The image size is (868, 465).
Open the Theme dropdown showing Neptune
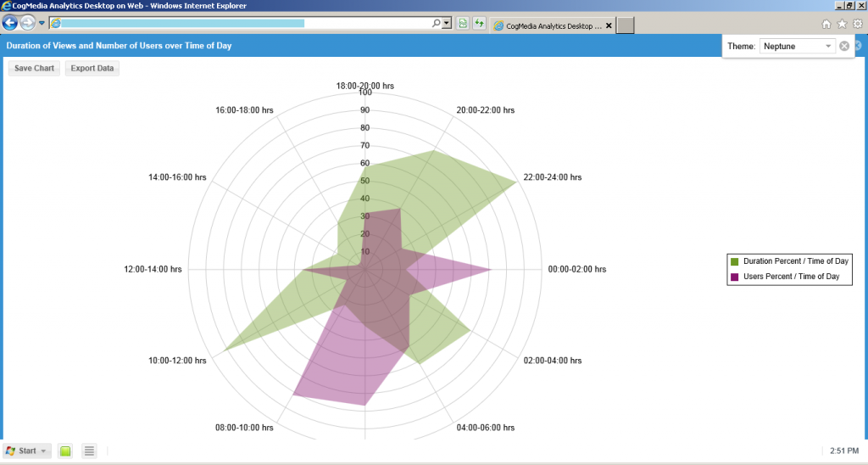pos(797,46)
